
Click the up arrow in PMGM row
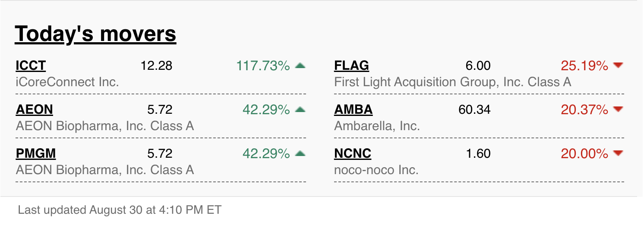click(x=300, y=153)
